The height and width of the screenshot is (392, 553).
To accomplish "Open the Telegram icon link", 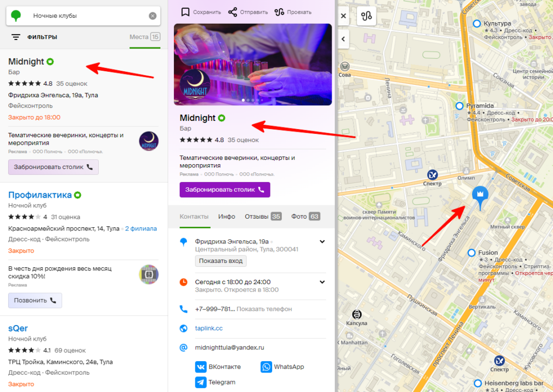I will (x=201, y=382).
